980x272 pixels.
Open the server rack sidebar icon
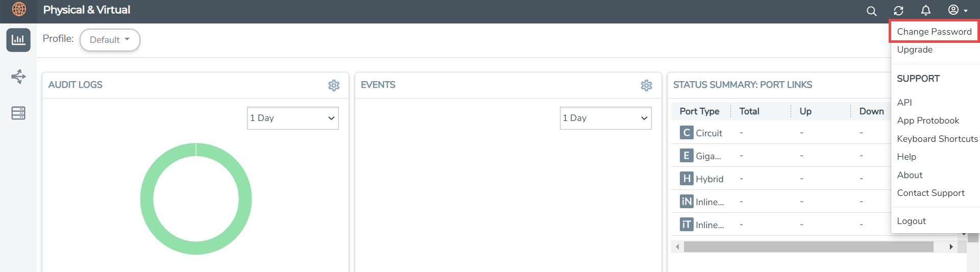18,113
